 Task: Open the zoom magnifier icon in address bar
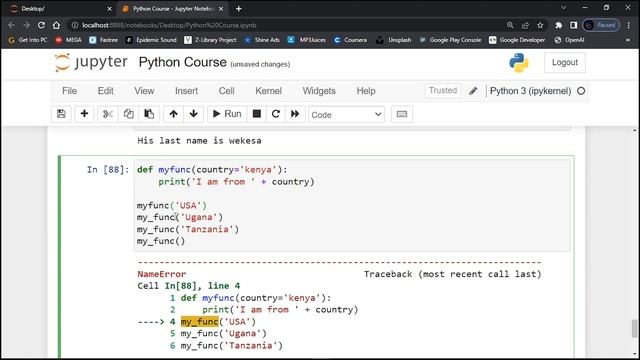coord(510,25)
